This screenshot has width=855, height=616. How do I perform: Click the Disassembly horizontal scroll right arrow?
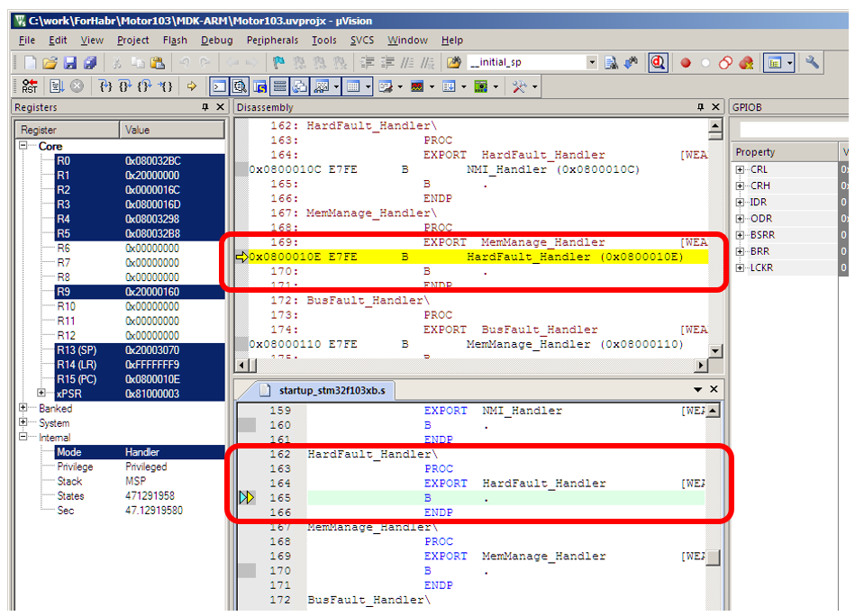pos(701,366)
